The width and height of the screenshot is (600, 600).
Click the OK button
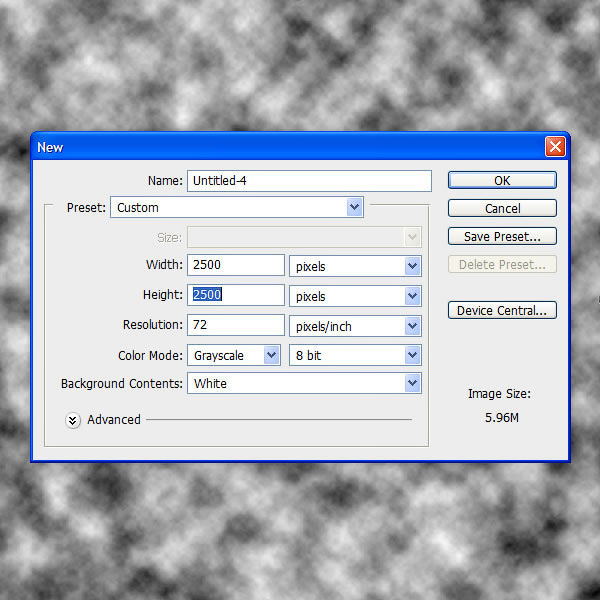point(502,180)
